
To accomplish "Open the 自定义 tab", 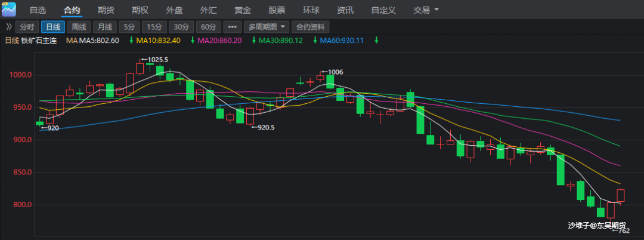I will [383, 10].
